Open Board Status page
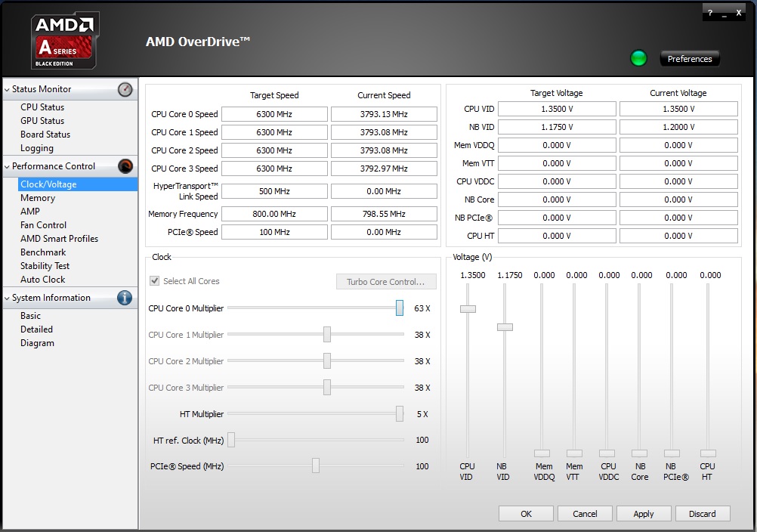 click(45, 135)
